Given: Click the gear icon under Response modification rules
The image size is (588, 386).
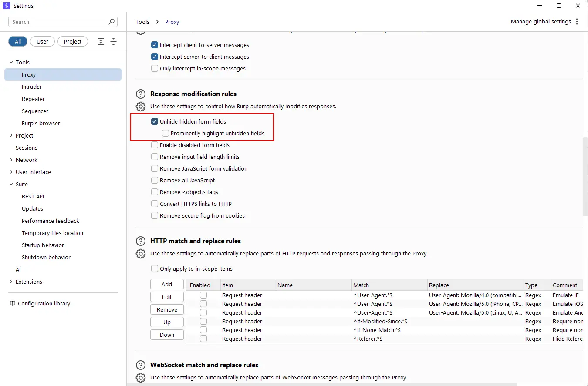Looking at the screenshot, I should coord(140,107).
